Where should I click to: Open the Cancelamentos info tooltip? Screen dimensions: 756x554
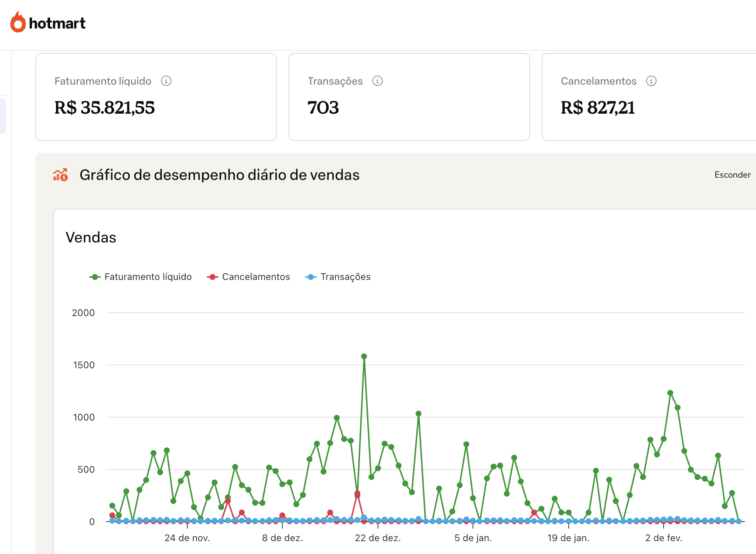pos(651,81)
